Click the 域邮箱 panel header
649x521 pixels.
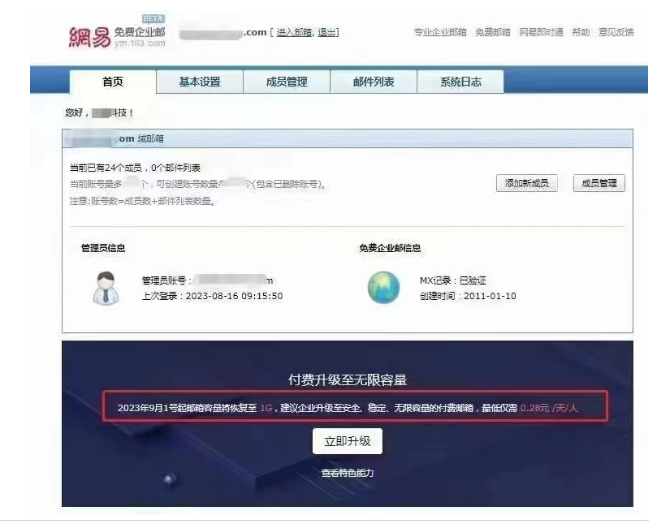348,139
